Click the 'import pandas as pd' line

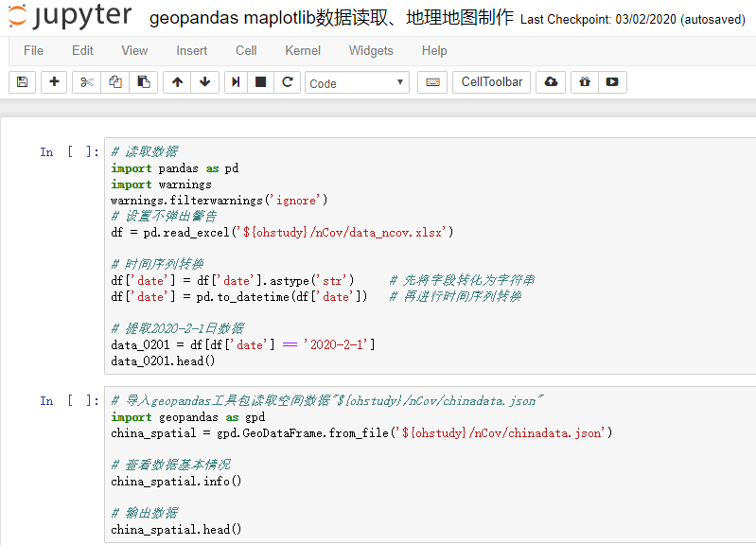point(175,168)
